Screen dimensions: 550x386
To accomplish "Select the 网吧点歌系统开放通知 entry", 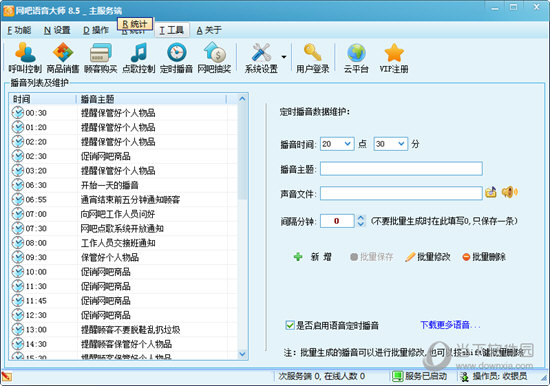I will point(122,228).
